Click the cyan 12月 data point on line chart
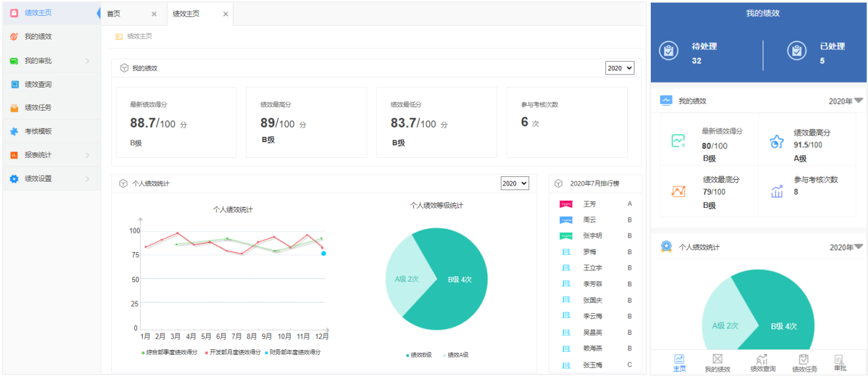 (x=324, y=253)
